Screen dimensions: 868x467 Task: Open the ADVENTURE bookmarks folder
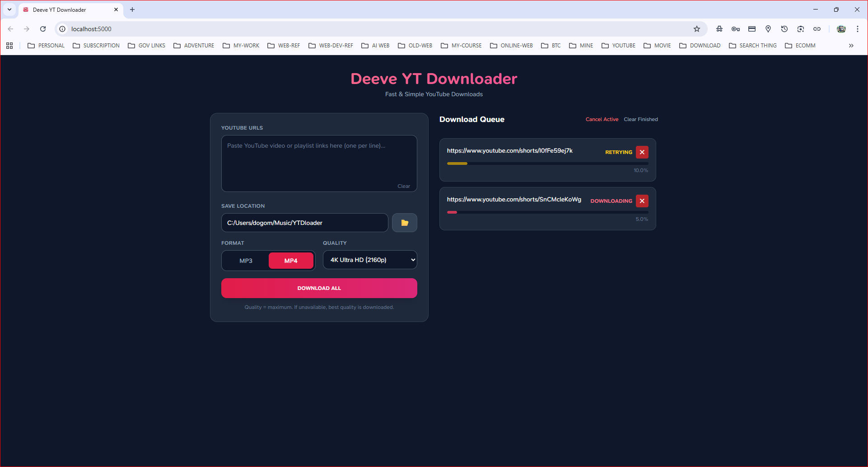click(194, 46)
